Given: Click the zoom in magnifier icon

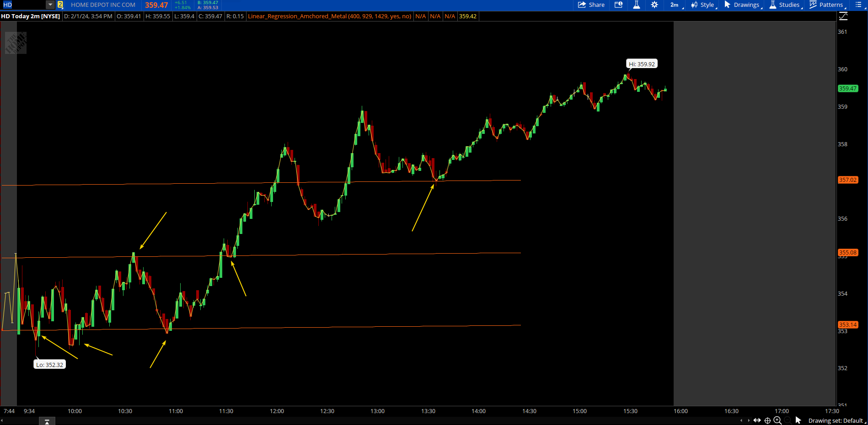Looking at the screenshot, I should point(777,420).
